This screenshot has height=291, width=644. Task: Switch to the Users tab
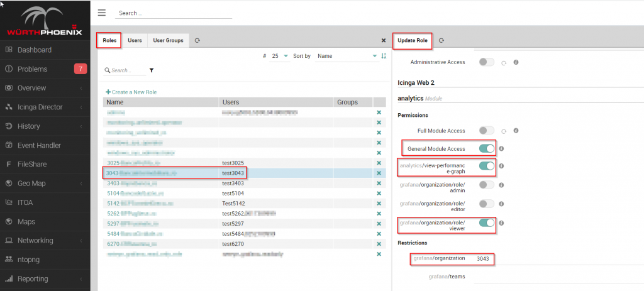tap(135, 41)
